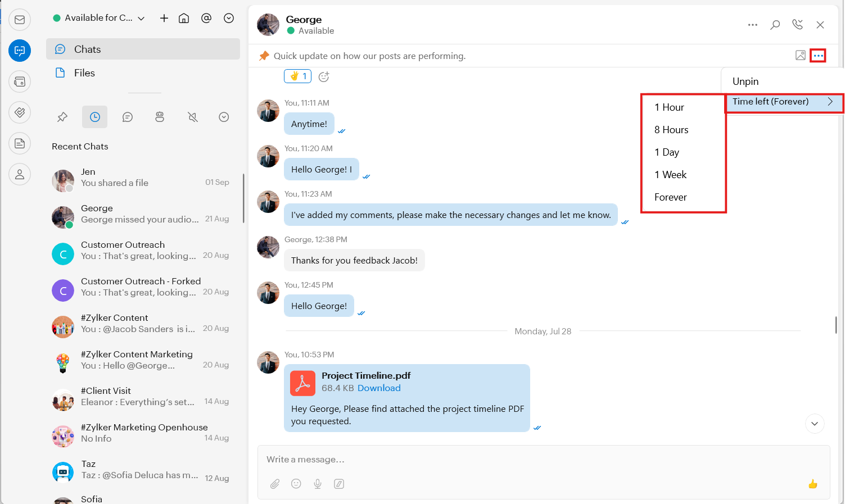Open pinned message image icon
This screenshot has width=845, height=504.
coord(801,55)
